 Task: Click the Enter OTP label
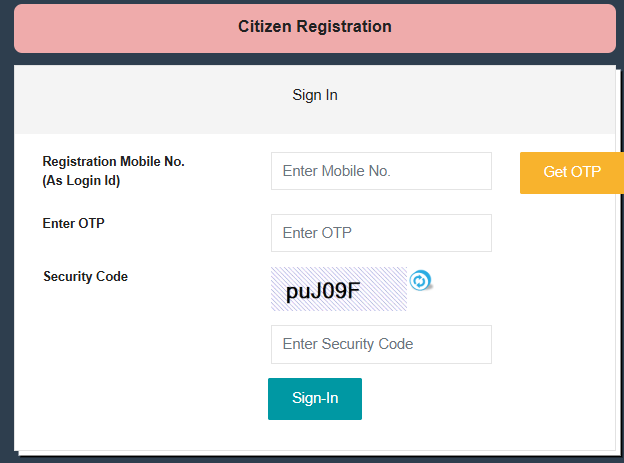[x=73, y=223]
